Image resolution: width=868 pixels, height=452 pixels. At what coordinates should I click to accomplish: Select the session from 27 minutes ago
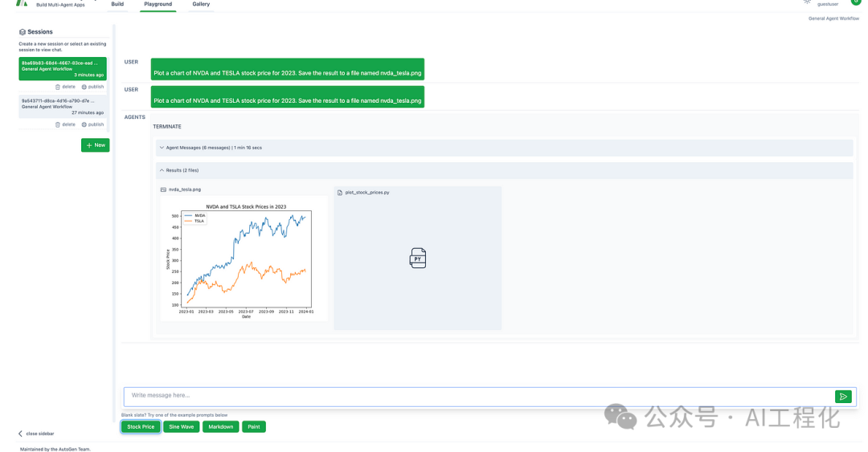pyautogui.click(x=63, y=106)
